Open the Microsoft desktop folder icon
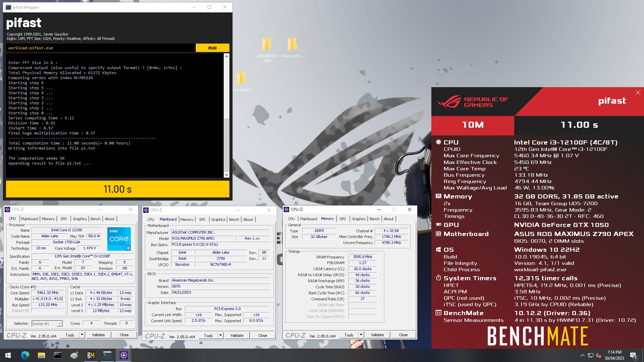Image resolution: width=644 pixels, height=362 pixels. point(292,48)
